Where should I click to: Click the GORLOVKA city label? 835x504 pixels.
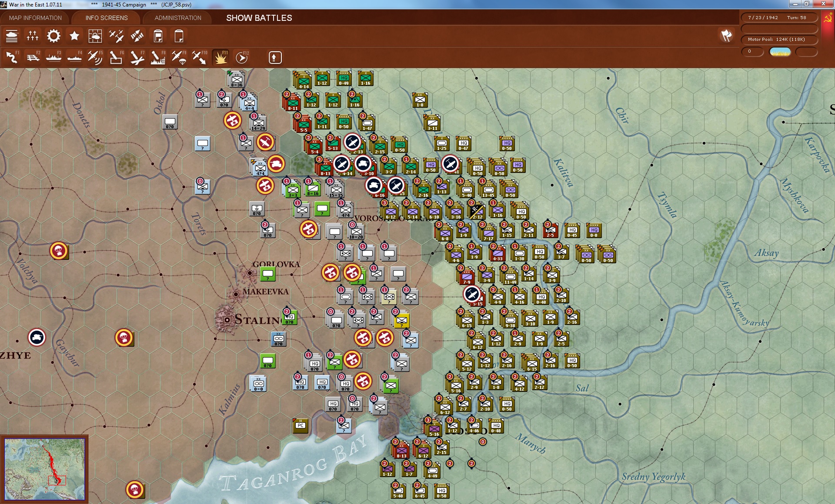276,264
